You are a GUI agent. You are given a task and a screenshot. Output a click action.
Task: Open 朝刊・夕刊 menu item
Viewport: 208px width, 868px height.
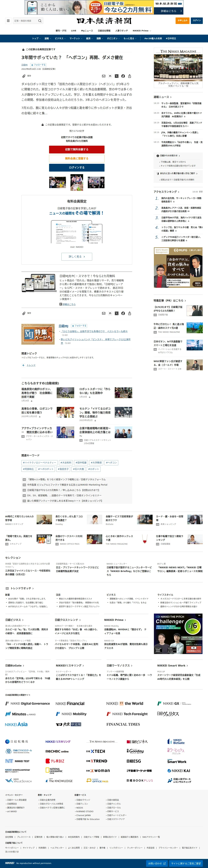click(x=61, y=31)
